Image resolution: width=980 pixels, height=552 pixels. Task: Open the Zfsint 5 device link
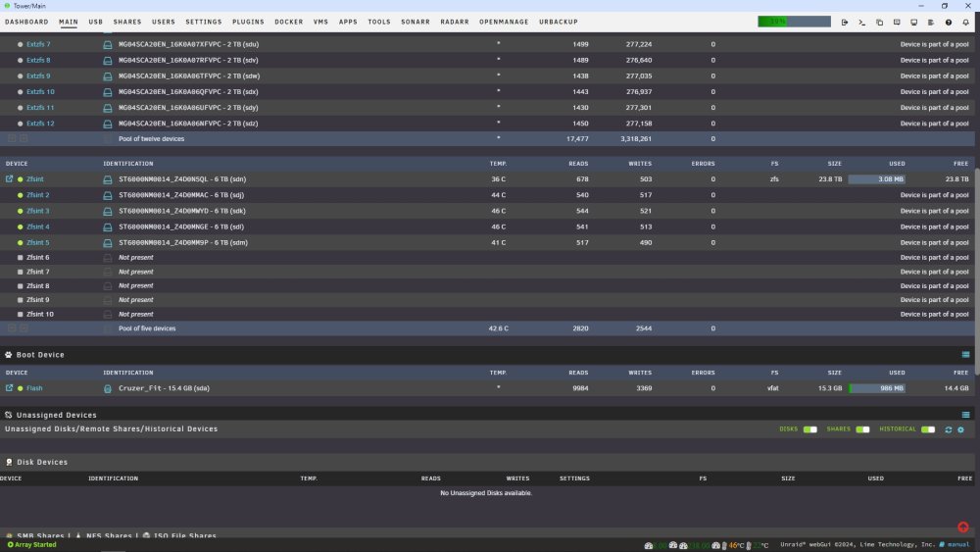coord(37,242)
